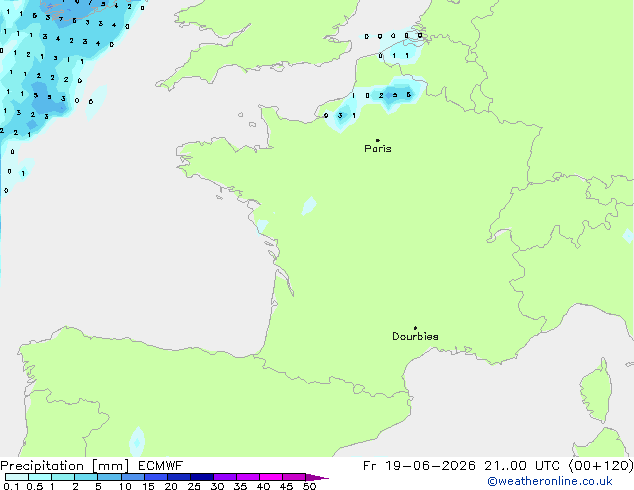Click the legend value label 35
This screenshot has width=634, height=490.
coord(240,486)
